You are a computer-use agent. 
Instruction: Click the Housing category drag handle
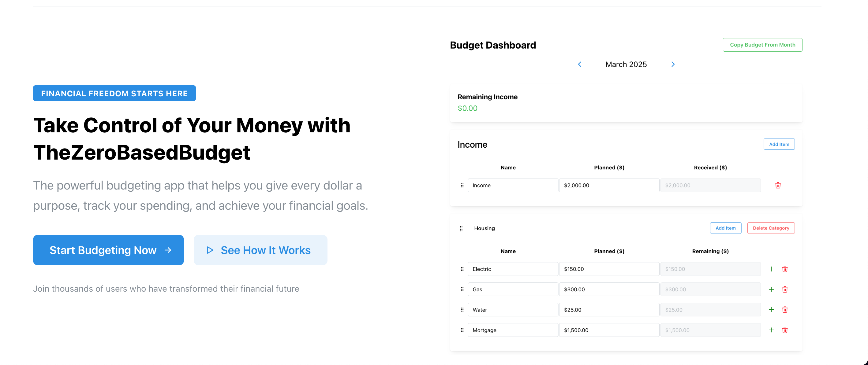click(461, 228)
